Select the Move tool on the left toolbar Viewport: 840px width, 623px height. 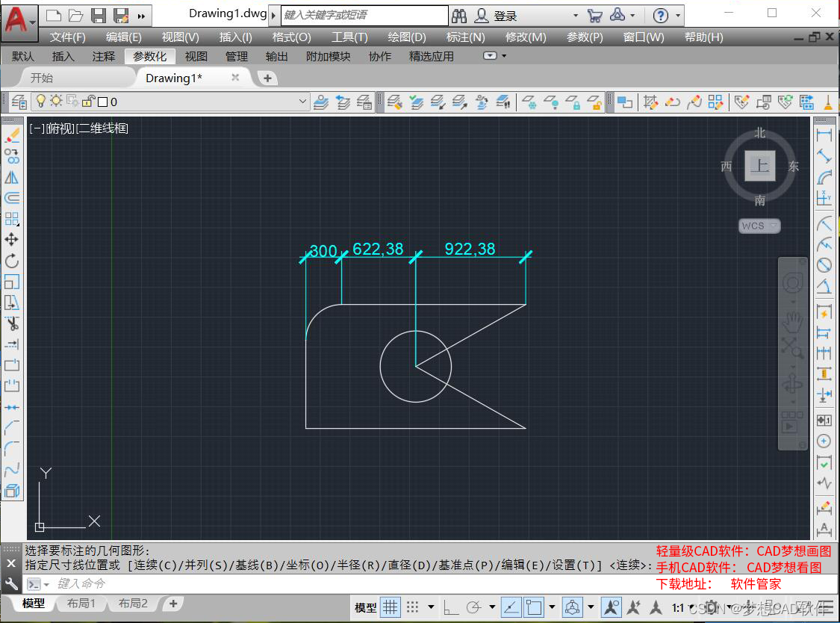click(10, 240)
